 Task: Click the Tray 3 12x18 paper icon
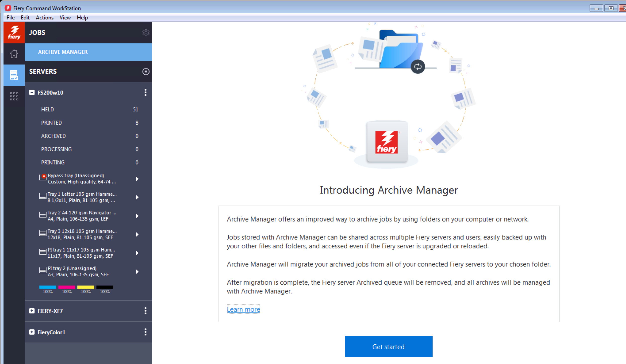pyautogui.click(x=43, y=233)
